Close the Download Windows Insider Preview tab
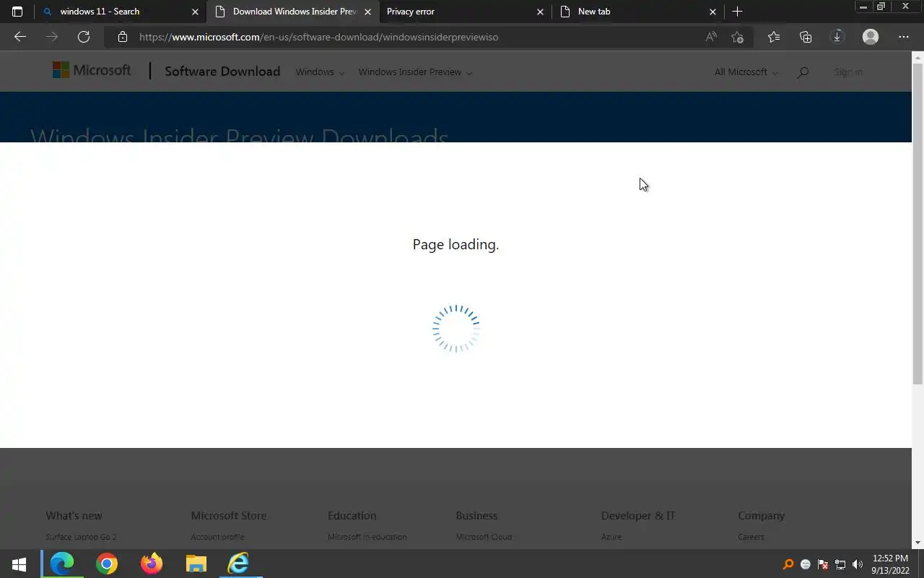 (367, 12)
